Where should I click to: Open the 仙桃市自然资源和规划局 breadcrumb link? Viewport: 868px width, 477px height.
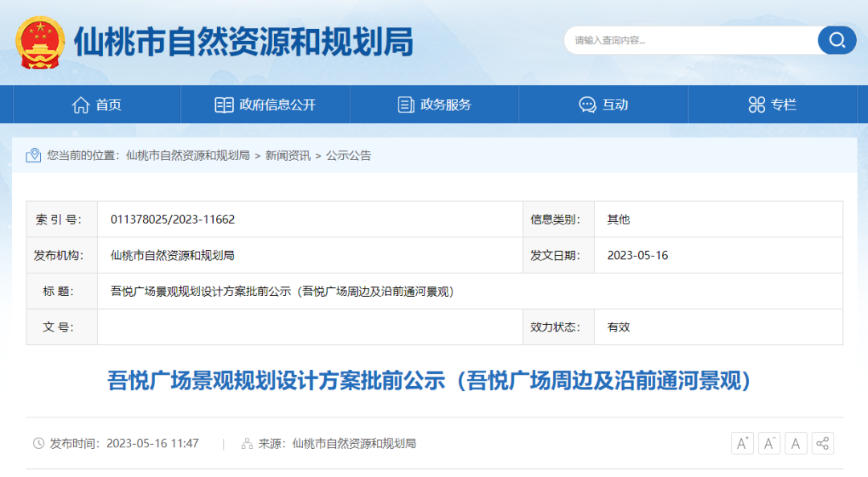point(186,156)
